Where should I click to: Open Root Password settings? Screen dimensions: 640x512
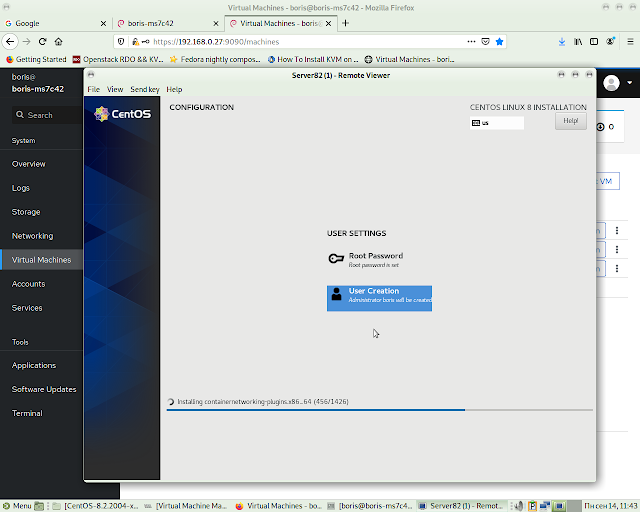tap(380, 259)
